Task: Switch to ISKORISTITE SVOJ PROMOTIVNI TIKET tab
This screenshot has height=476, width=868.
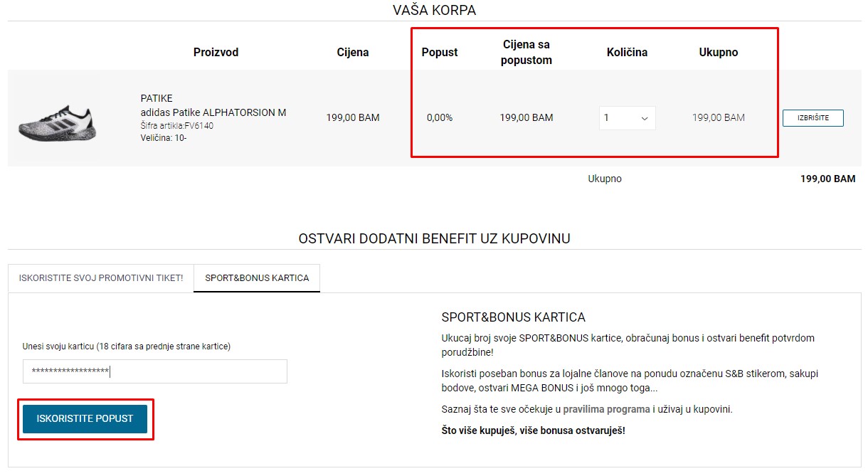Action: pyautogui.click(x=101, y=278)
